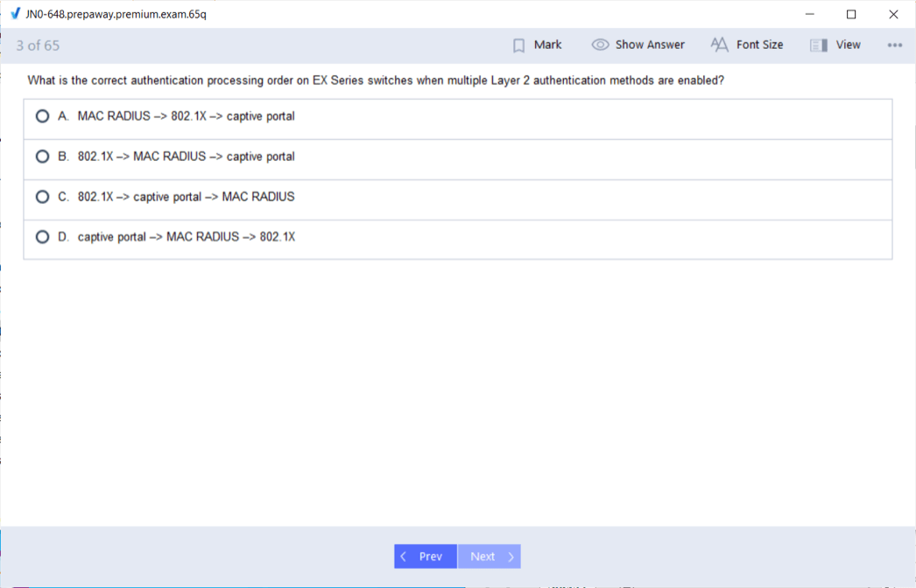The height and width of the screenshot is (588, 916).
Task: Click the bookmark Mark icon
Action: tap(518, 45)
